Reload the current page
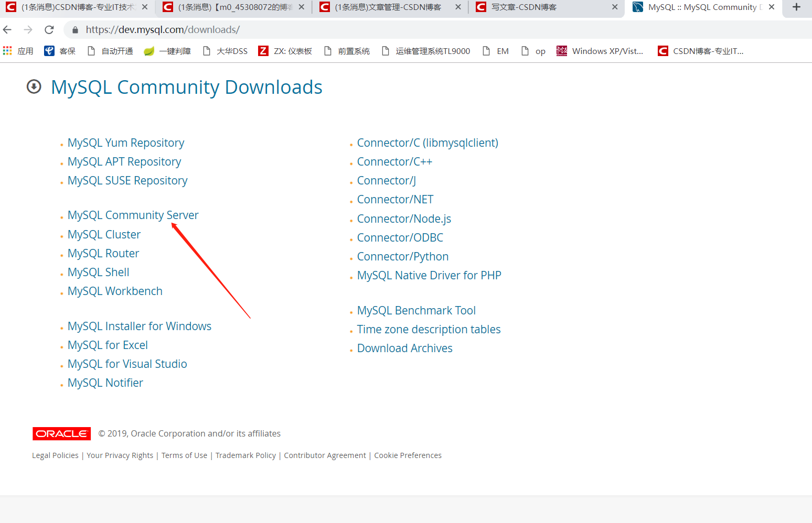 tap(49, 30)
